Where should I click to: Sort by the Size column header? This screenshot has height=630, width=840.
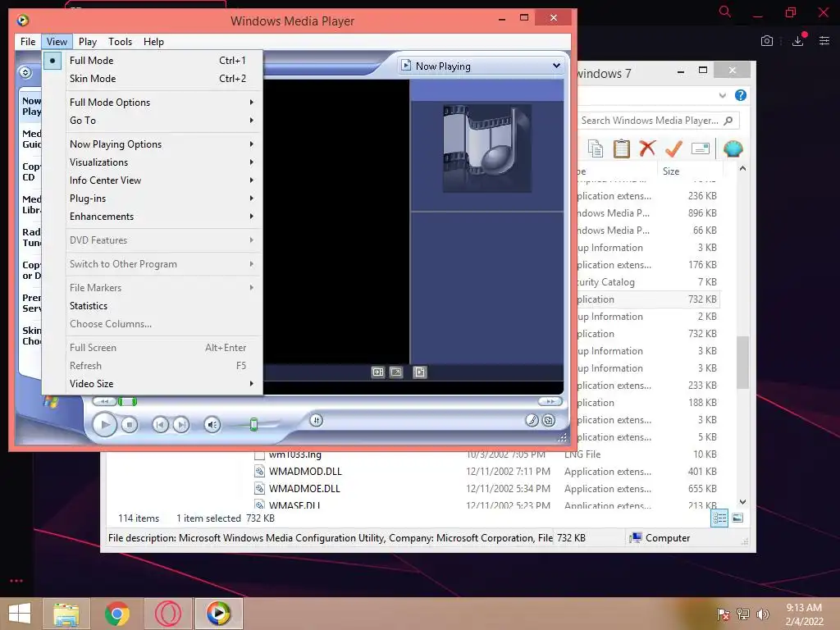pyautogui.click(x=690, y=171)
